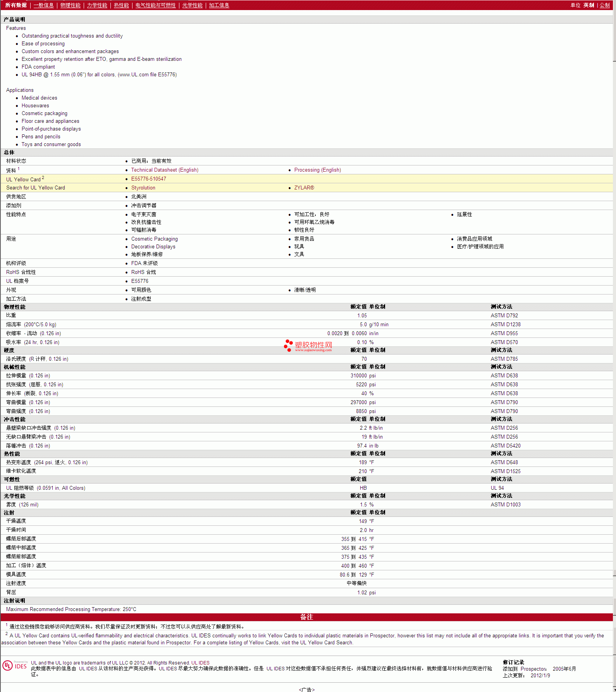Viewport: 616px width, 692px height.
Task: Click the 熔流率 row label
Action: pyautogui.click(x=31, y=325)
